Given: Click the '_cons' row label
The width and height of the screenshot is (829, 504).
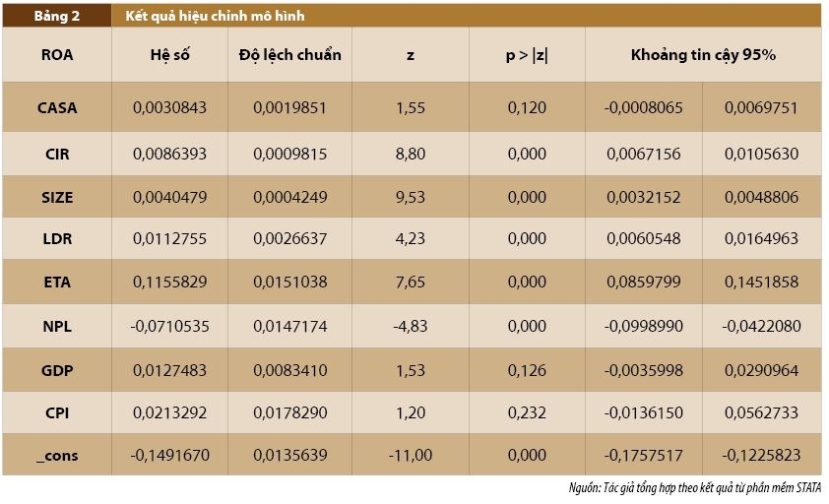Looking at the screenshot, I should coord(56,456).
